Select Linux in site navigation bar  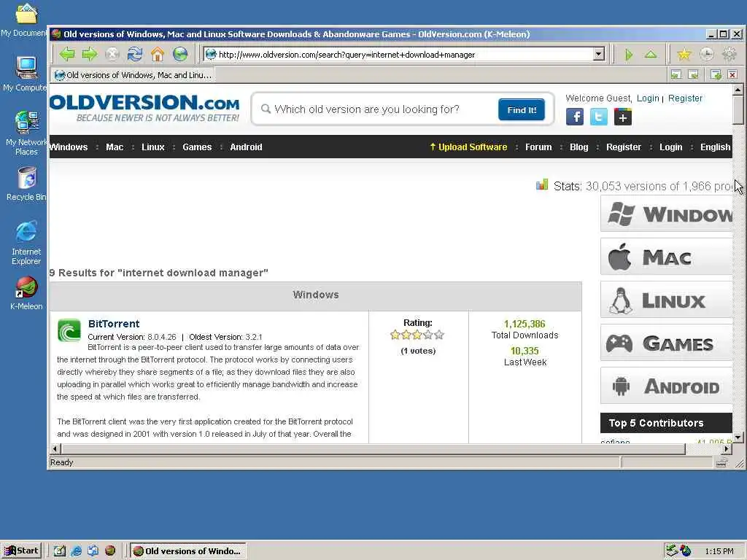(153, 147)
